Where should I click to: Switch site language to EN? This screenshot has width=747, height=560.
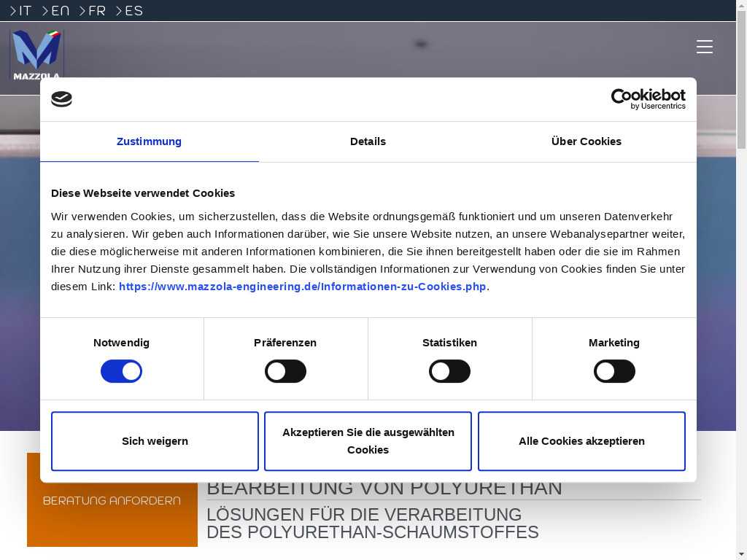(x=56, y=11)
